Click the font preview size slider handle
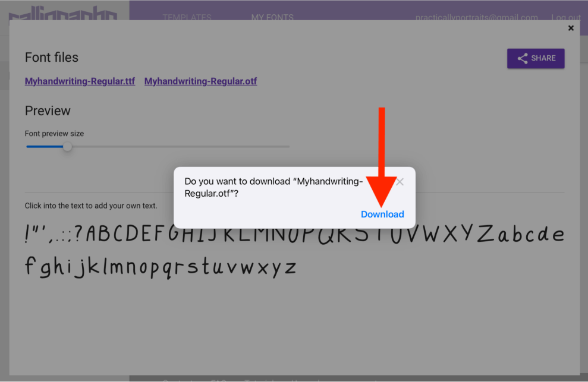Screen dimensions: 588x382 point(67,147)
